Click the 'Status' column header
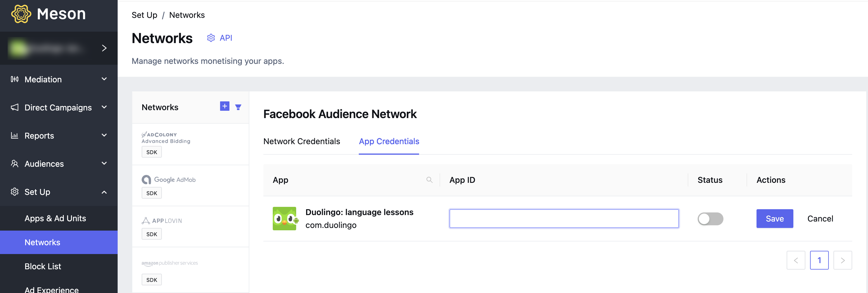Viewport: 868px width, 293px height. 710,180
